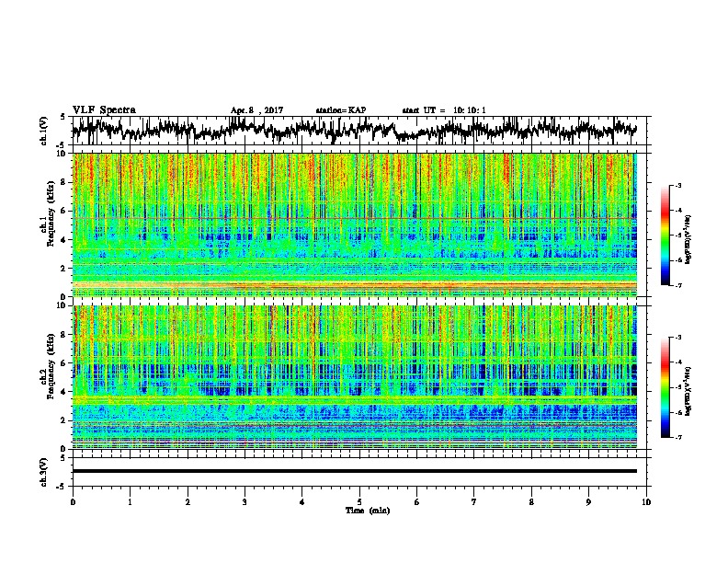
Task: Click the "station=KAP" header label
Action: (341, 110)
